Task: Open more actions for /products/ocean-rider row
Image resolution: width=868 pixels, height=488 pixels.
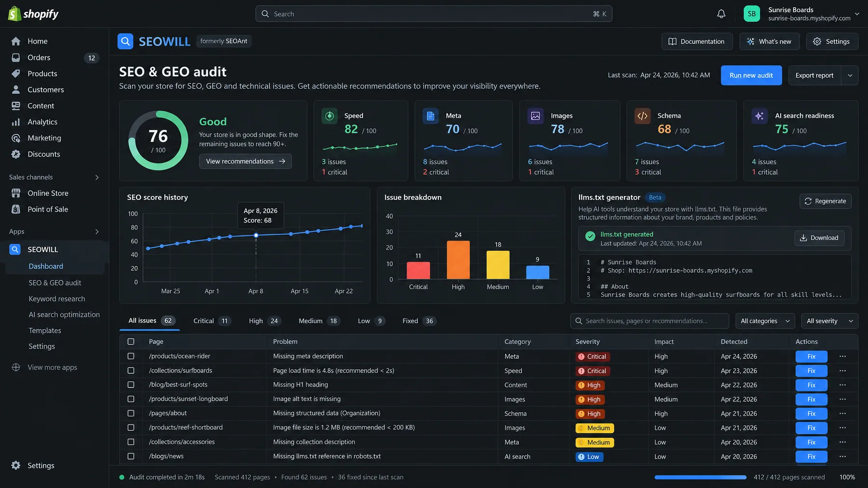Action: (842, 356)
